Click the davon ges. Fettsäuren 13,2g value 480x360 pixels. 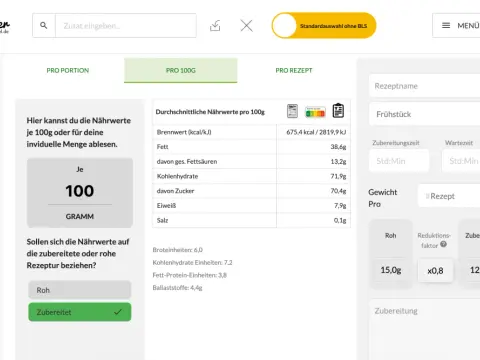tap(338, 161)
